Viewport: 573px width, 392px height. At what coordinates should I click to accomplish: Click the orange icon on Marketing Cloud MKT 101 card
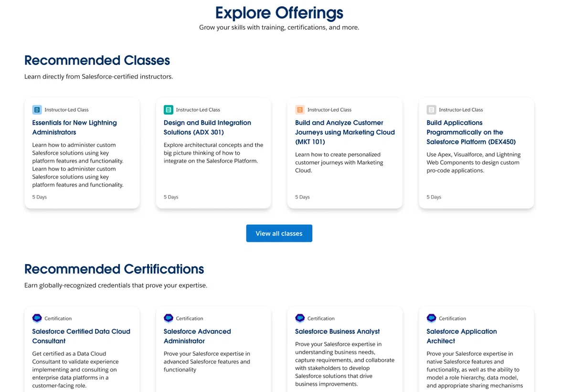pyautogui.click(x=300, y=110)
